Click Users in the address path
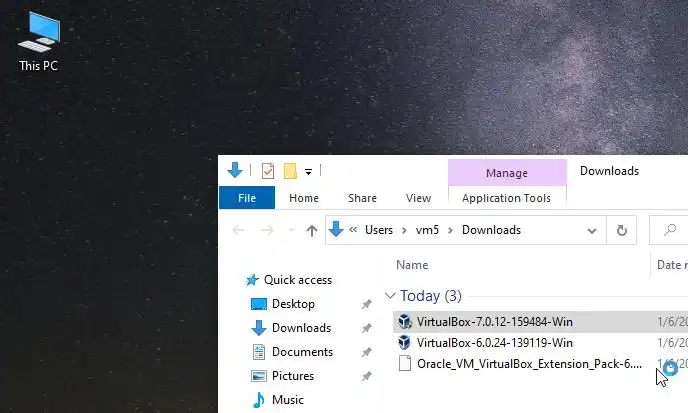The image size is (688, 413). click(x=379, y=230)
